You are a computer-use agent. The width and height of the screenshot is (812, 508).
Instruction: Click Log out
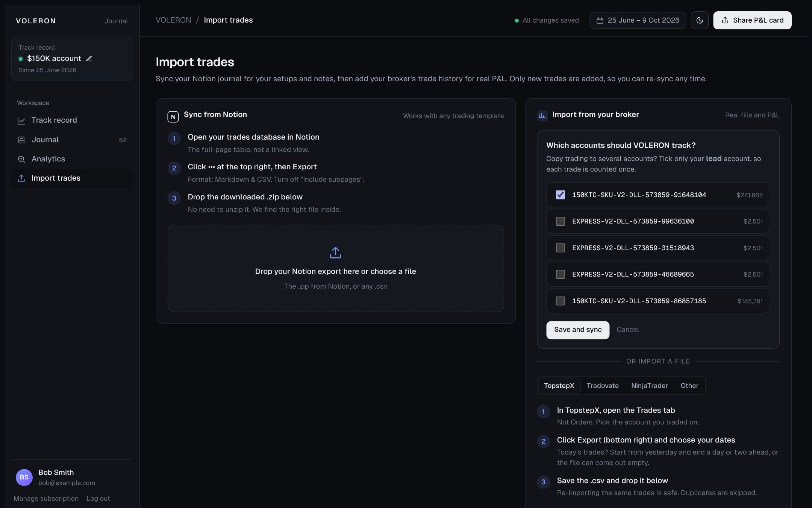click(98, 499)
